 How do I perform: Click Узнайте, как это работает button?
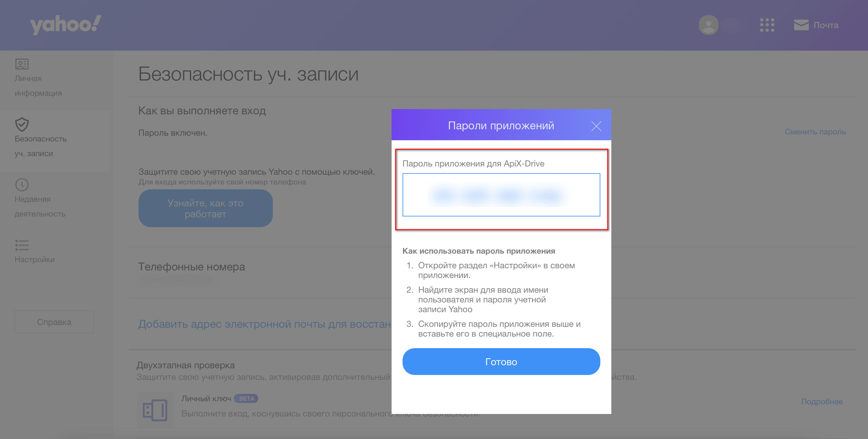click(x=205, y=208)
